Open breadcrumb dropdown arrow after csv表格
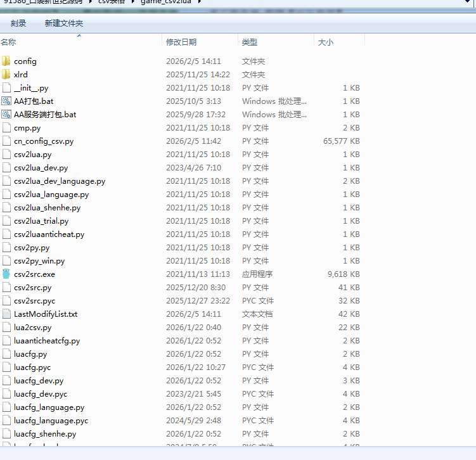Viewport: 476px width, 460px height. pyautogui.click(x=134, y=3)
